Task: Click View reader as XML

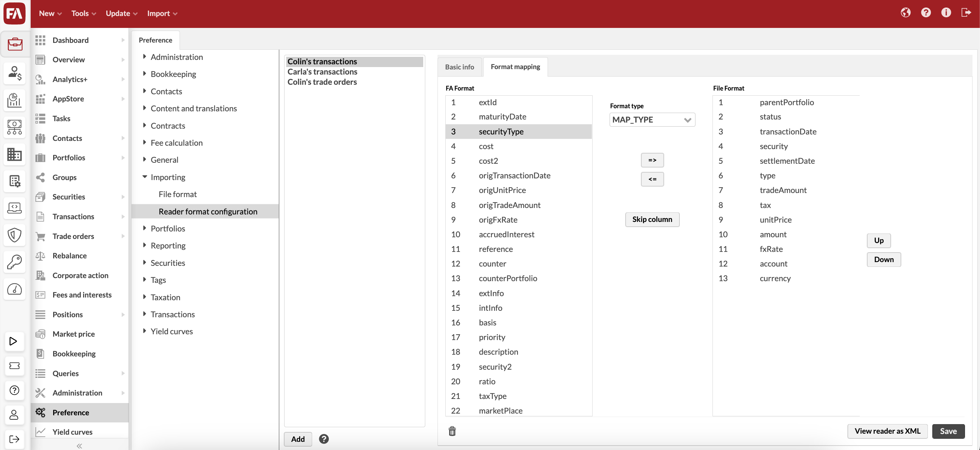Action: tap(887, 431)
